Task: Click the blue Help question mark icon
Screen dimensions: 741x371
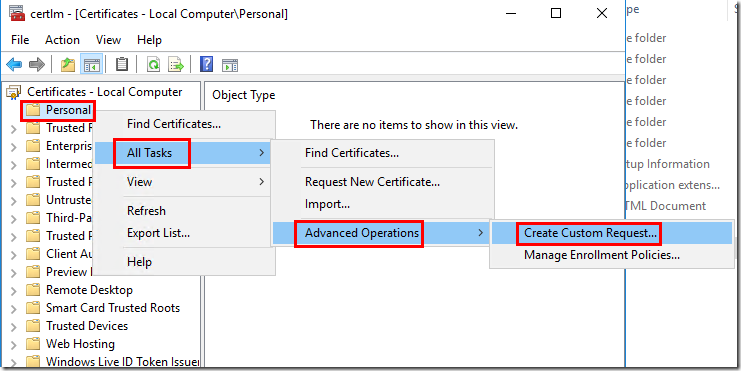Action: [x=207, y=64]
